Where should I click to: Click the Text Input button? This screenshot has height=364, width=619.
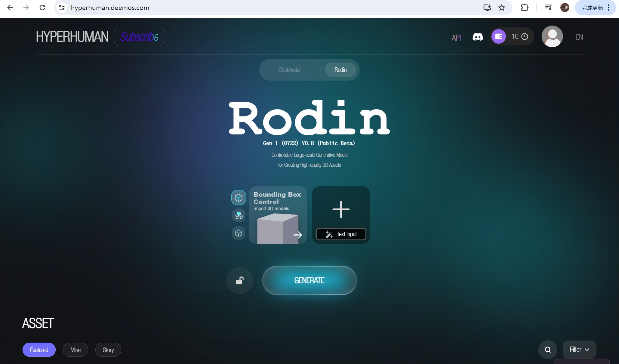pos(341,234)
